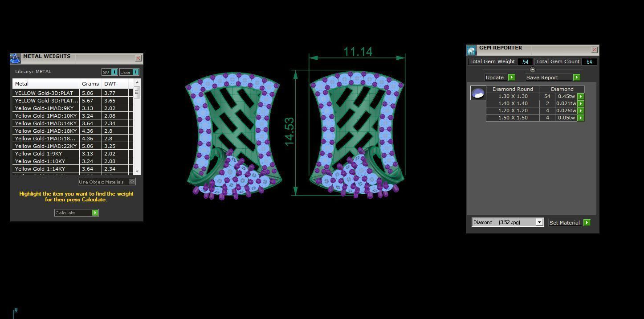Screen dimensions: 644x319
Task: Click the 1.30 X 1.30 gem size cell
Action: 513,96
